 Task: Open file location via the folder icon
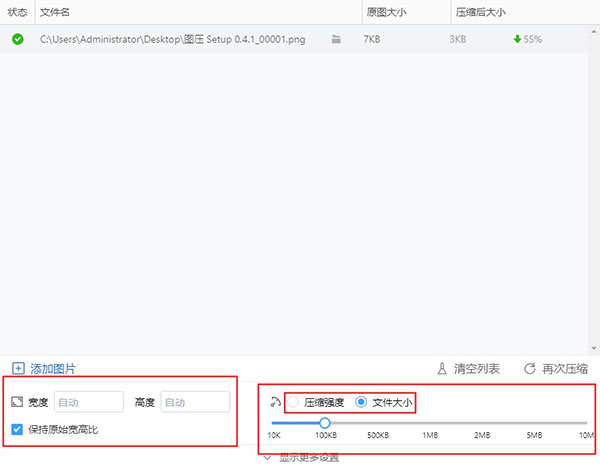tap(336, 39)
